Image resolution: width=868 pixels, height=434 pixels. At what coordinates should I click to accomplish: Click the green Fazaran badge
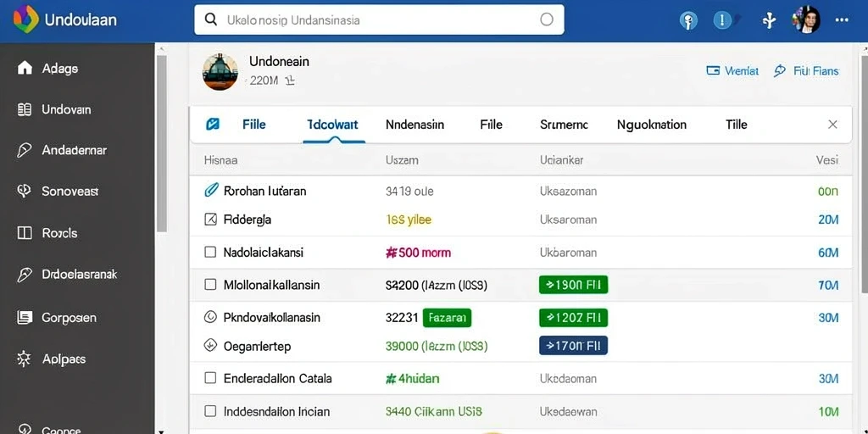point(447,318)
